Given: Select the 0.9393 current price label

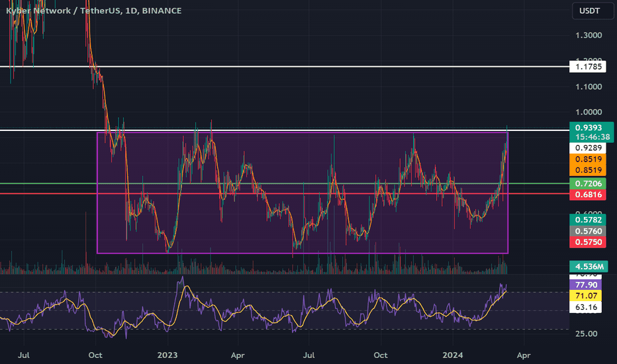Looking at the screenshot, I should click(589, 128).
